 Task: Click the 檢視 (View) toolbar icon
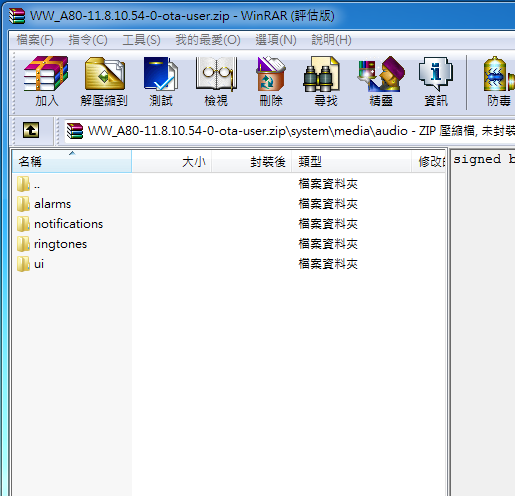point(216,81)
